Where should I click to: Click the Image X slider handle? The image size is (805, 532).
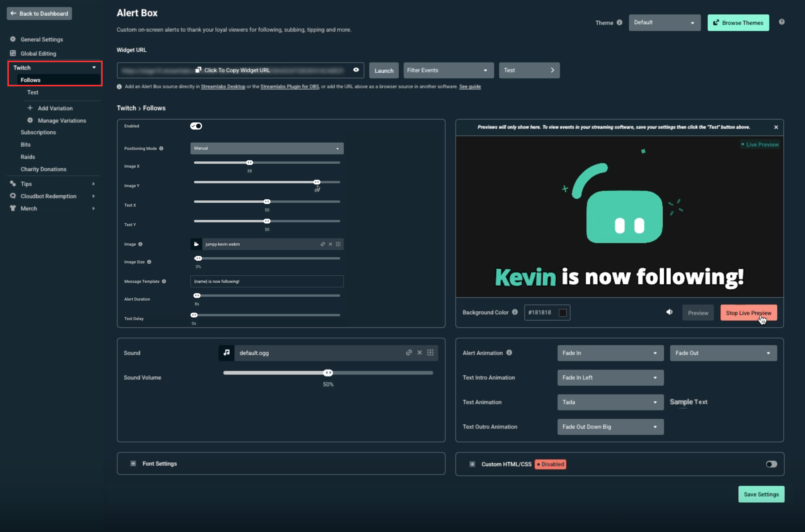click(250, 162)
